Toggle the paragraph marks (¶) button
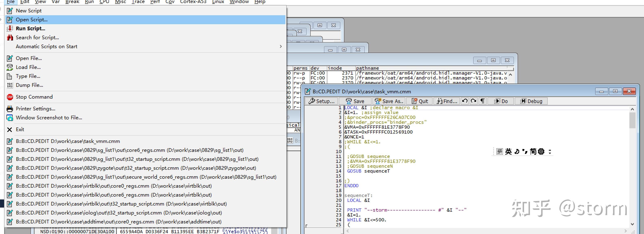Screen dimensions: 644x234 pyautogui.click(x=482, y=101)
